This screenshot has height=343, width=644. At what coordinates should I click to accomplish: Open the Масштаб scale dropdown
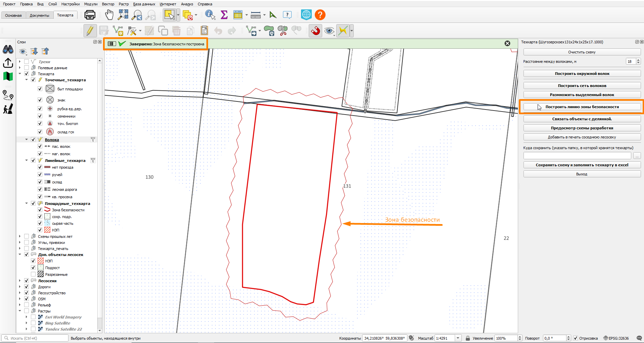point(458,338)
